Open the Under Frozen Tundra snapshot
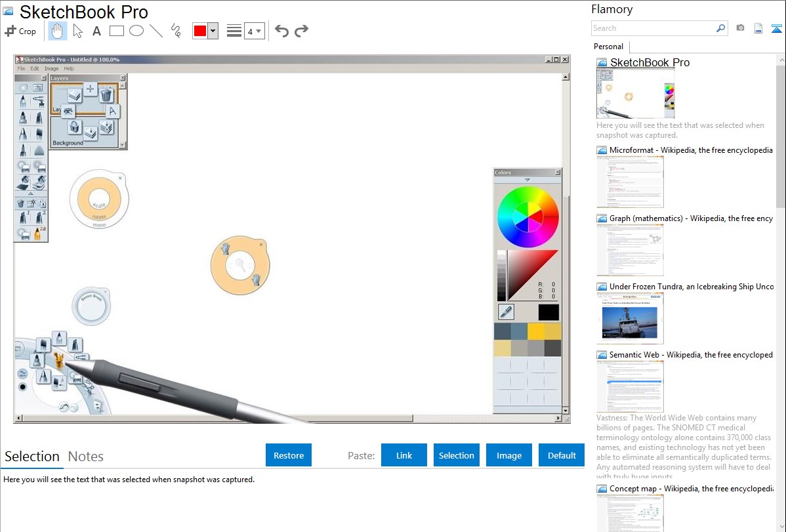The height and width of the screenshot is (532, 786). point(692,286)
